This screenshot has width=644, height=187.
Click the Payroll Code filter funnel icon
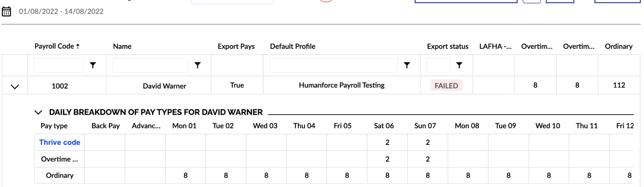coord(93,65)
